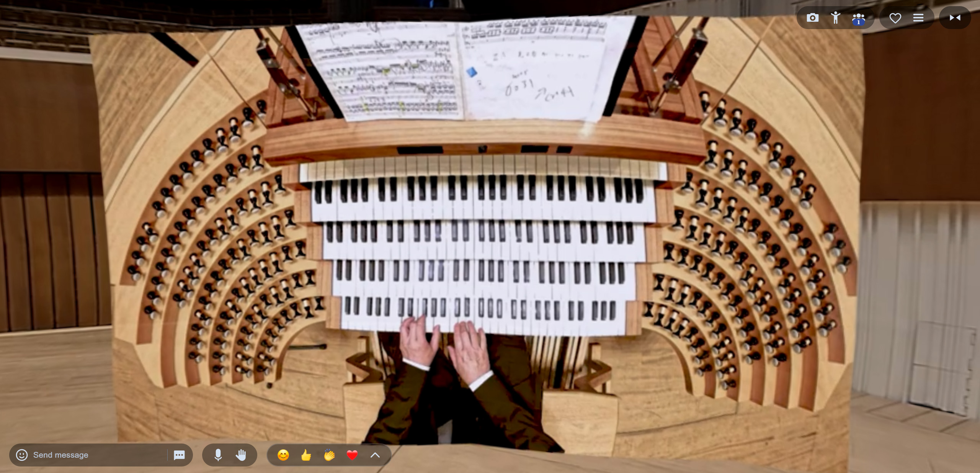Toggle the microphone on or off

(x=218, y=455)
